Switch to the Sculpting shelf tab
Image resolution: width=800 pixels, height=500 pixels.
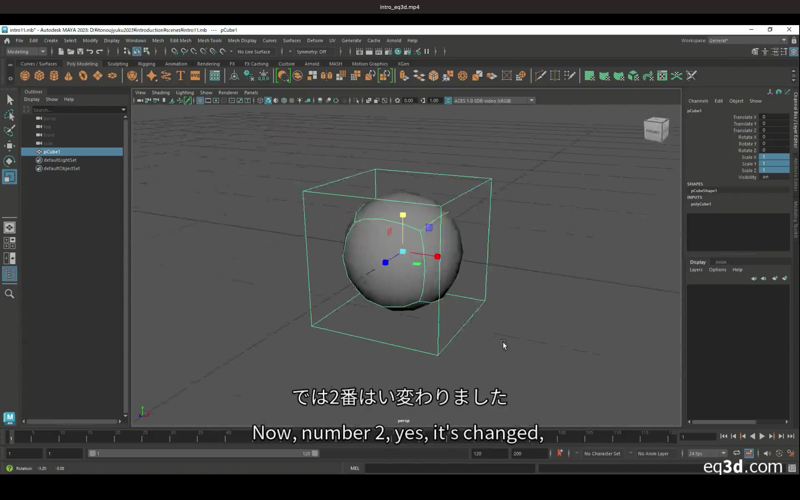pos(118,63)
